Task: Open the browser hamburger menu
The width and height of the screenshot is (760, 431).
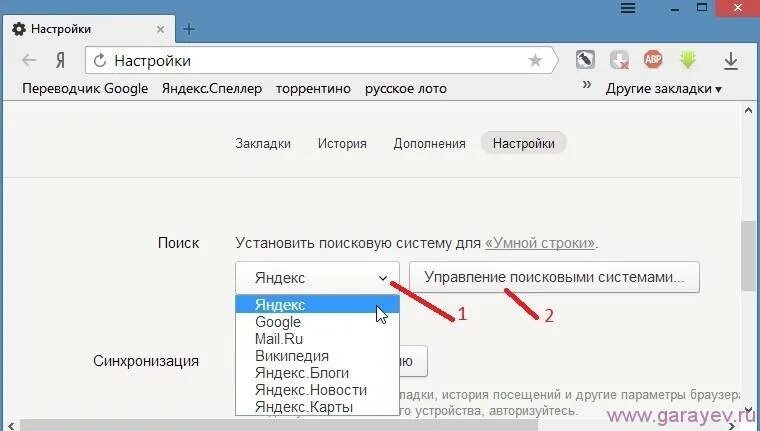Action: click(x=628, y=8)
